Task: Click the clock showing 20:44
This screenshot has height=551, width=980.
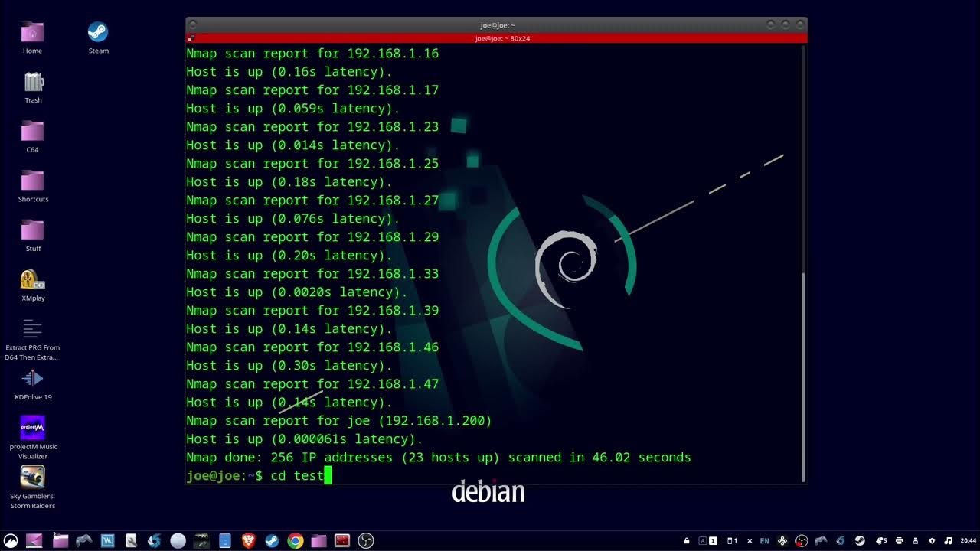Action: pyautogui.click(x=969, y=540)
